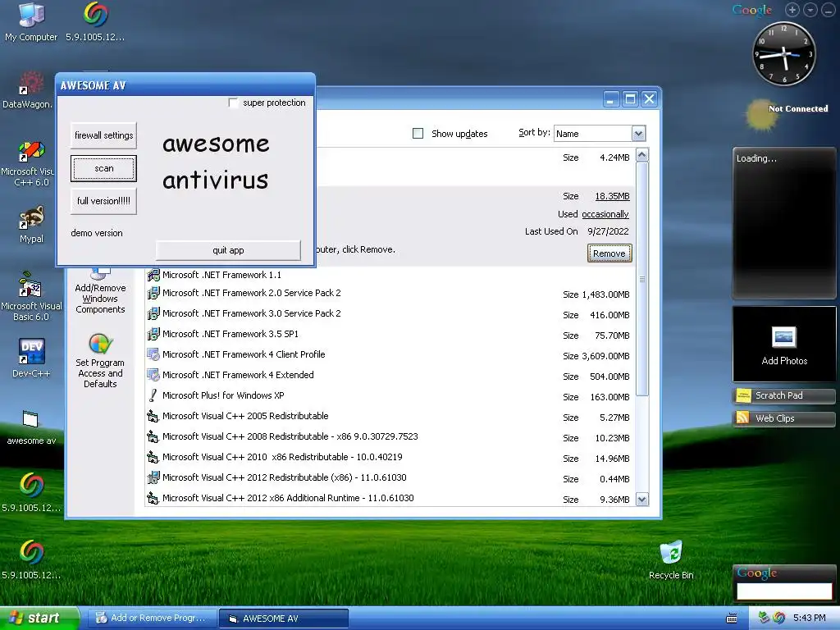Select the Microsoft Visual Basic 6.0 shortcut
The width and height of the screenshot is (840, 630).
31,295
